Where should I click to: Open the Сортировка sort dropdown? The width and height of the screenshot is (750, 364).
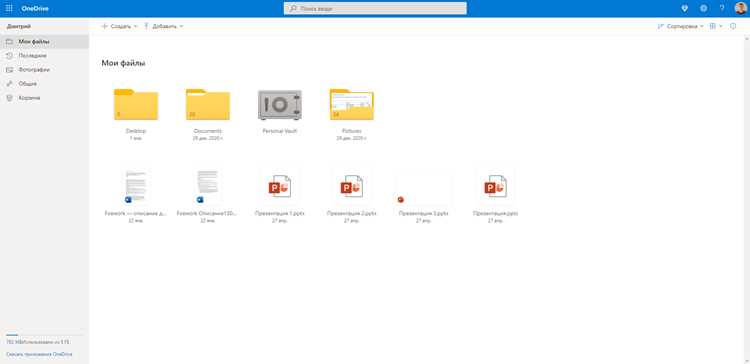[x=681, y=26]
